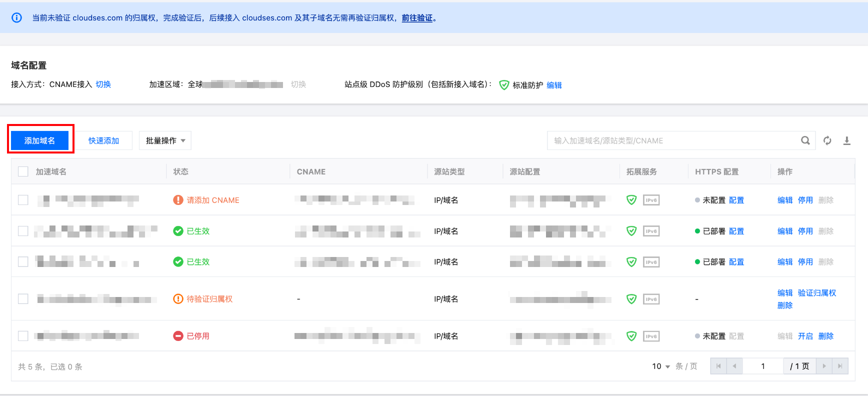
Task: Click 未配置 in the 请添加 CNAME row
Action: coord(714,200)
